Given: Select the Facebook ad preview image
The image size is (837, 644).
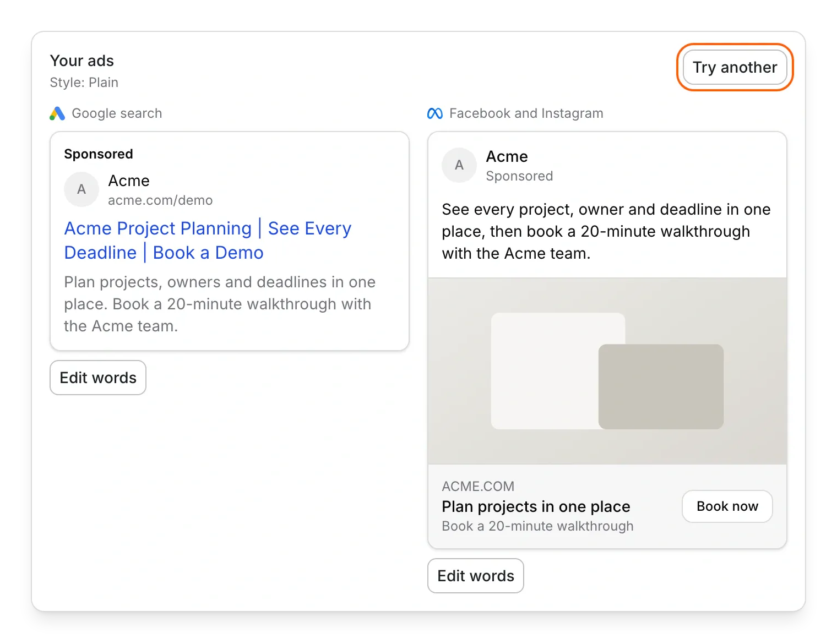Looking at the screenshot, I should point(607,371).
